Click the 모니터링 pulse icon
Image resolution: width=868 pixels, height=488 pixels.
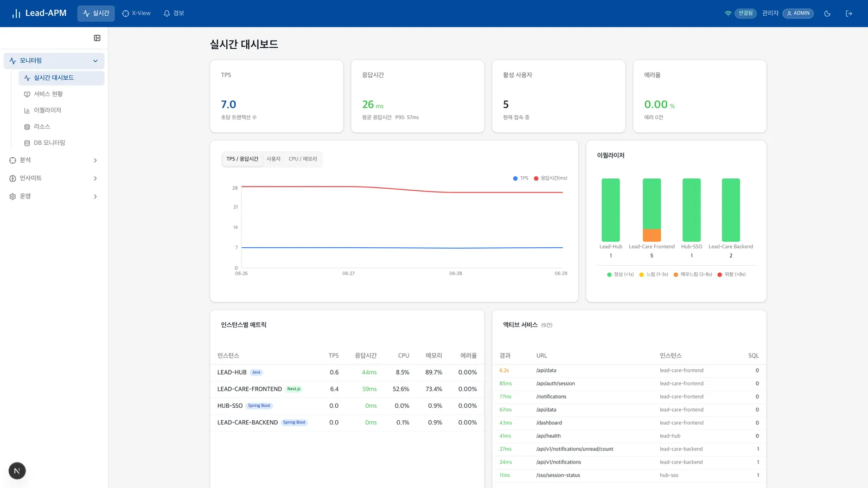(12, 61)
